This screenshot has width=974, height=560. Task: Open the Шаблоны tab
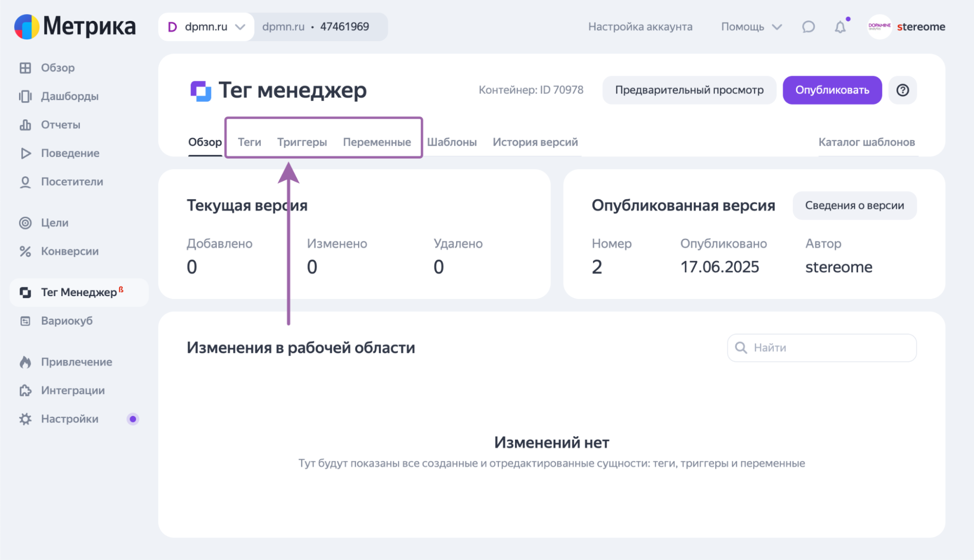point(452,142)
